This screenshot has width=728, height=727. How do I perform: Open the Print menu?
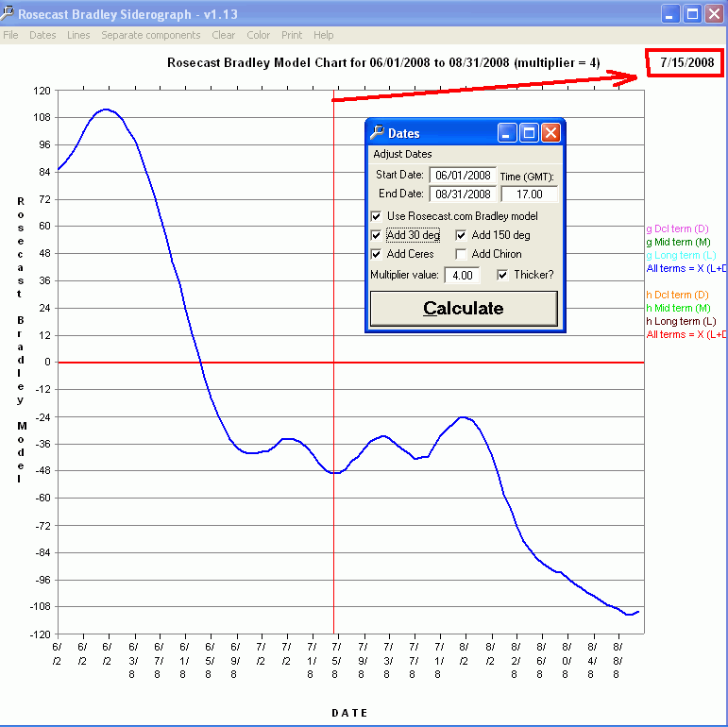pyautogui.click(x=292, y=35)
